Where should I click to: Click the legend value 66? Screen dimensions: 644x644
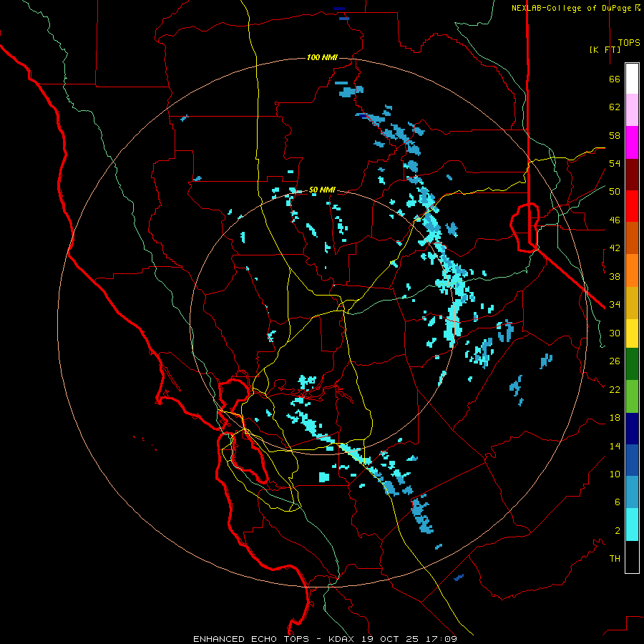pos(615,79)
